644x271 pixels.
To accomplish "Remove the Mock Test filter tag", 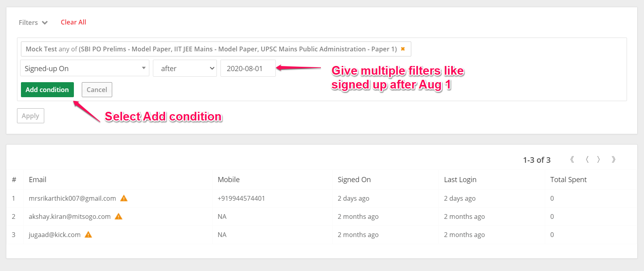I will [403, 49].
